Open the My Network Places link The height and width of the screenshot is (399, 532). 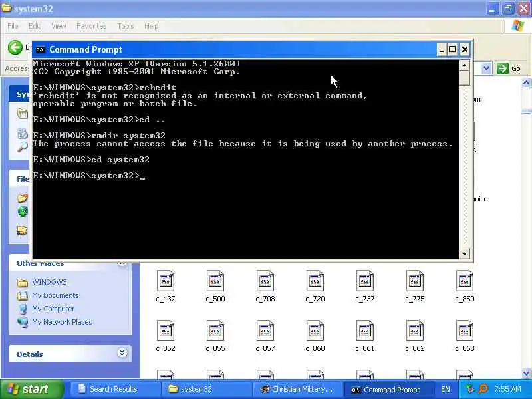click(62, 322)
